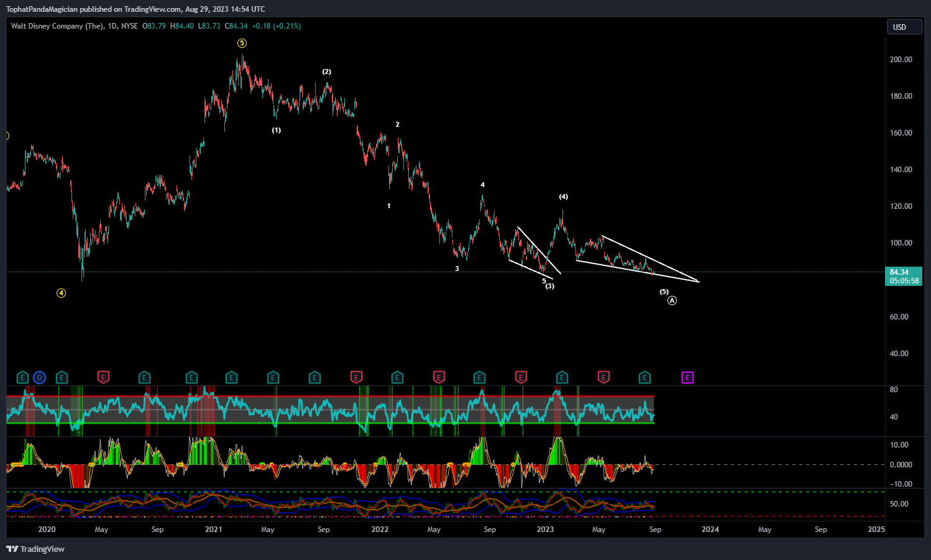Image resolution: width=931 pixels, height=560 pixels.
Task: Click the 60.00 price axis label
Action: pos(899,317)
